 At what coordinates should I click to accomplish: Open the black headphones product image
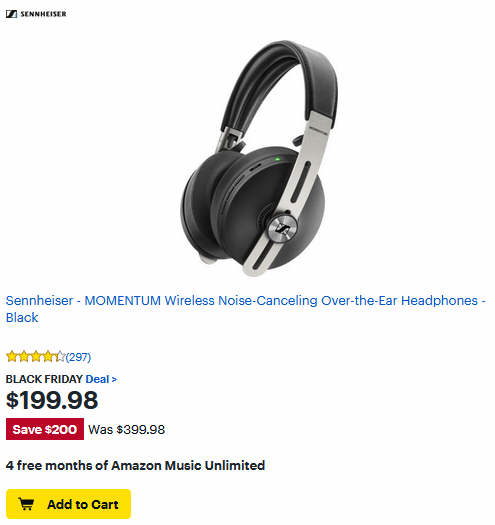click(259, 158)
